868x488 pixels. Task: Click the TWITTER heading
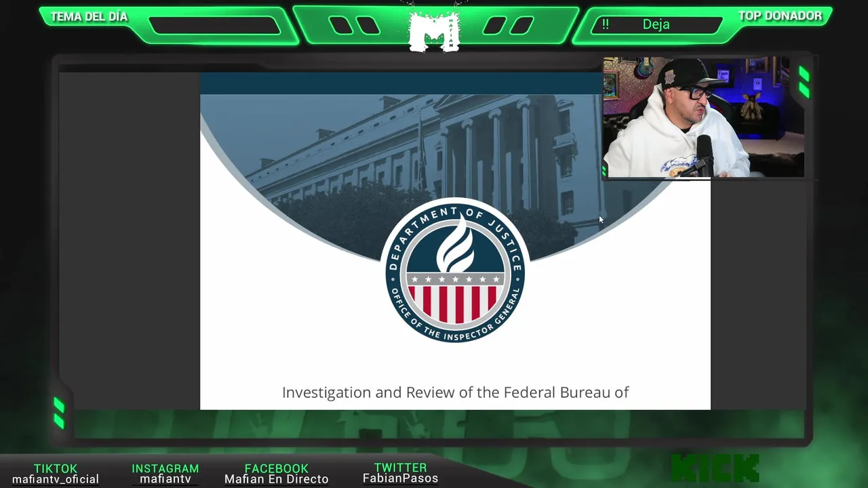[401, 468]
